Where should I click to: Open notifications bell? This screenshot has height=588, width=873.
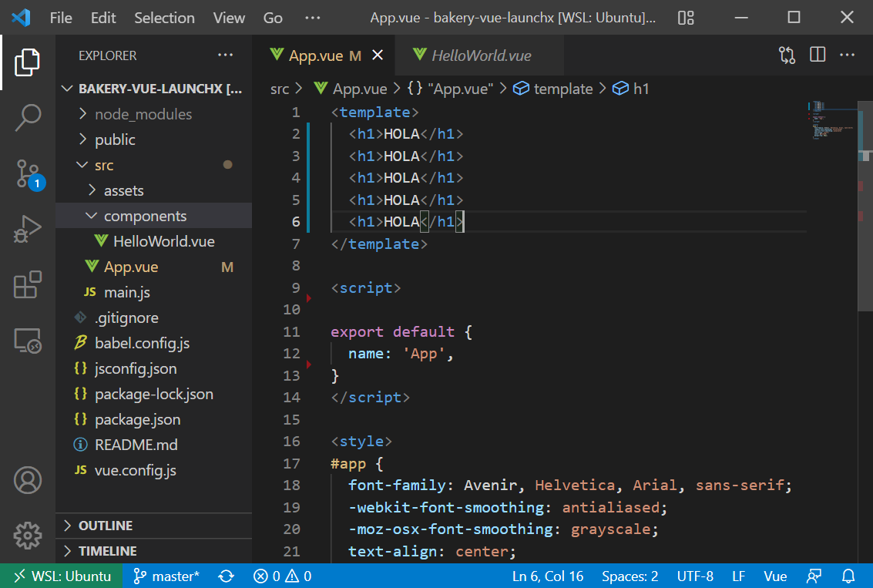pos(848,576)
